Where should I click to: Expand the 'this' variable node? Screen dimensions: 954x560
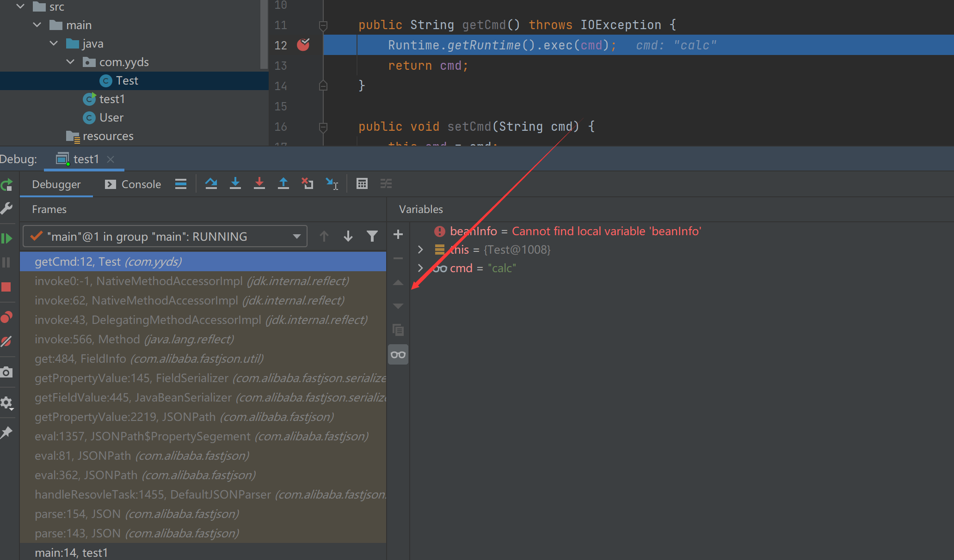tap(420, 250)
